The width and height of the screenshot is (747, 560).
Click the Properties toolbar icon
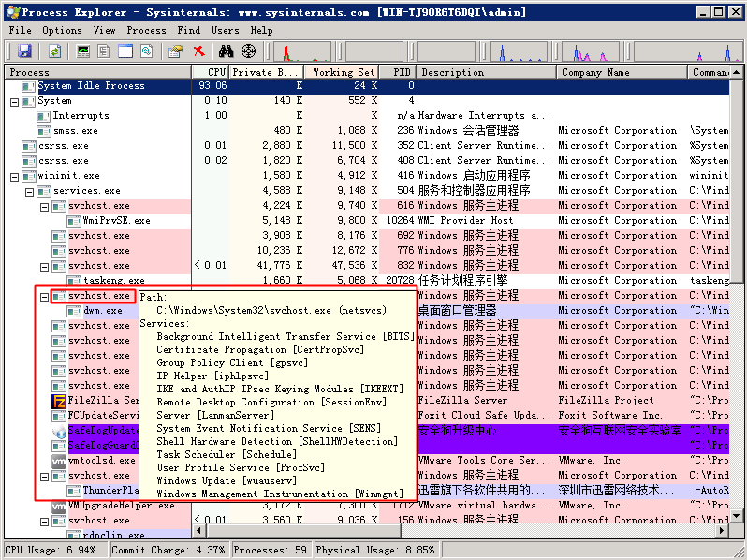pyautogui.click(x=175, y=52)
